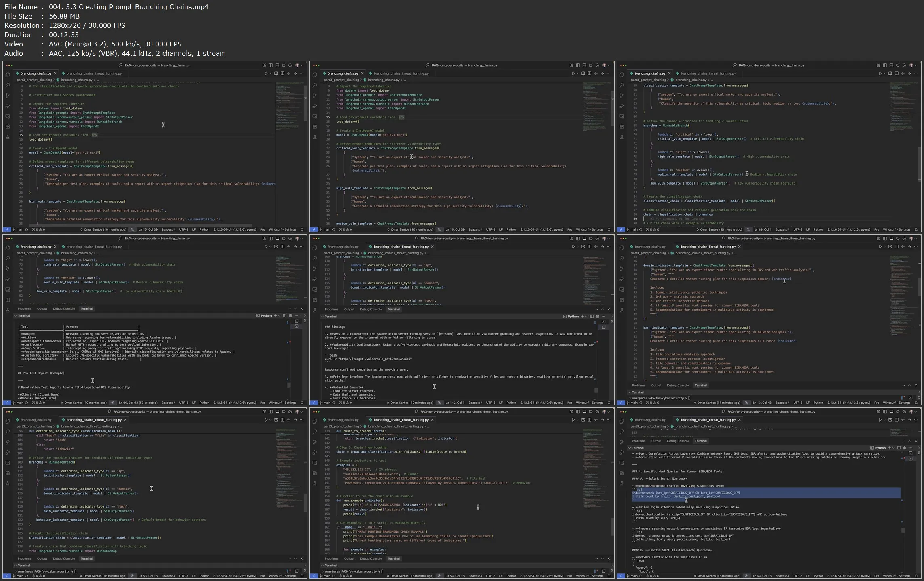This screenshot has height=581, width=924.
Task: Open Spaces: 4 indentation picker in center frame
Action: point(475,403)
